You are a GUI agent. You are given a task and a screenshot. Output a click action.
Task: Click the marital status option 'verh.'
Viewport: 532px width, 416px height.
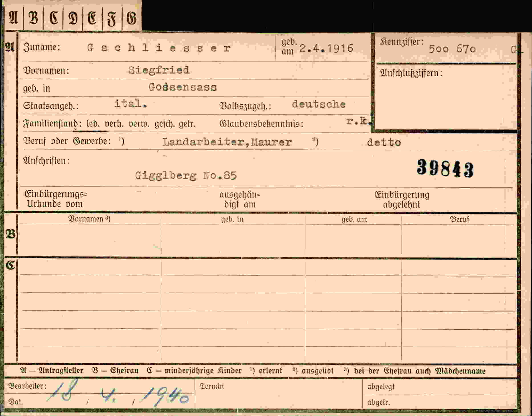point(114,124)
